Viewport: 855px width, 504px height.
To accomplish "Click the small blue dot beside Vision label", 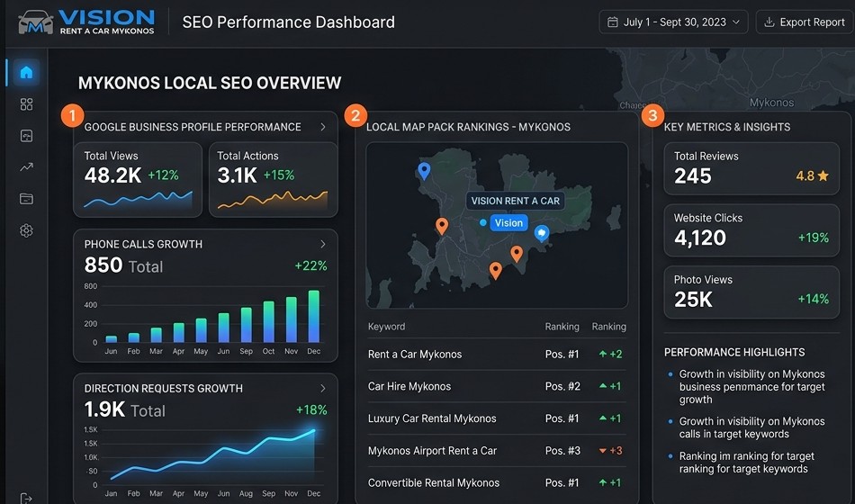I will coord(482,222).
